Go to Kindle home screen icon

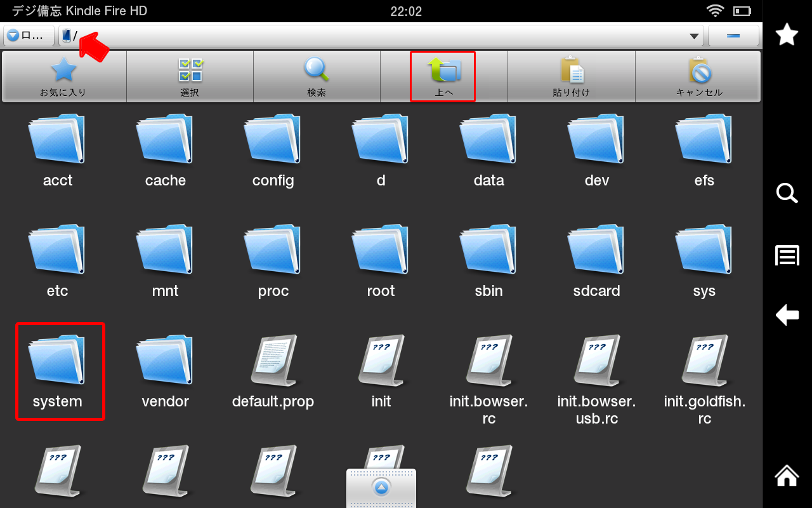click(x=787, y=475)
